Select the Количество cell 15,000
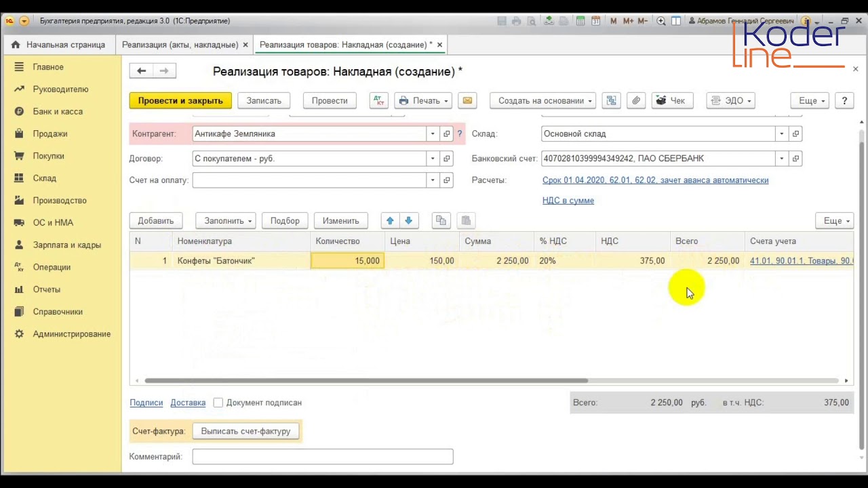 348,261
